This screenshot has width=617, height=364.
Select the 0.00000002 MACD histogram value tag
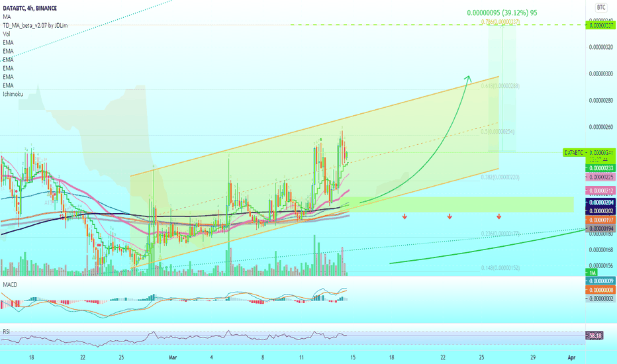[600, 298]
